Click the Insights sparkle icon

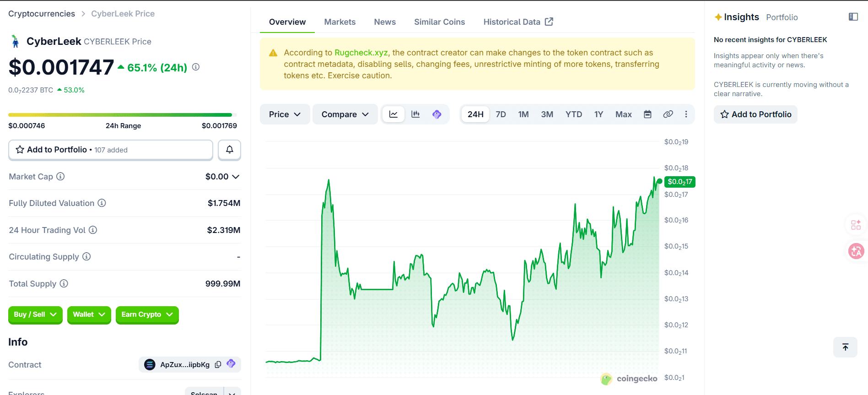(718, 17)
